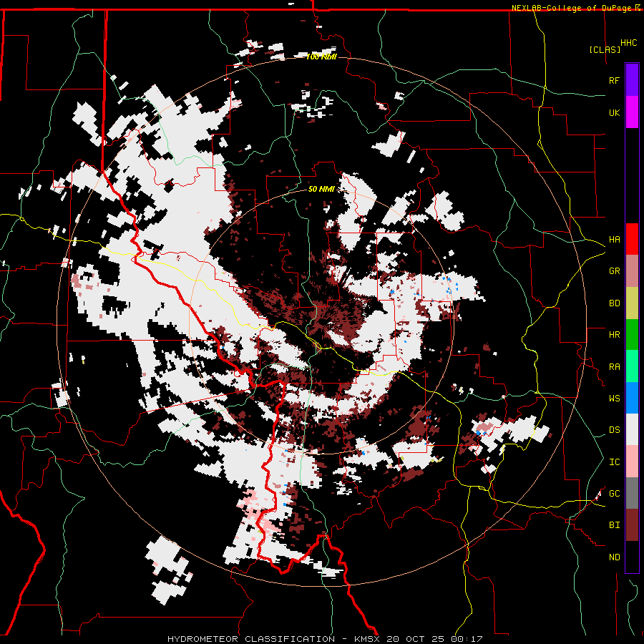
Task: Click the HR legend label
Action: [614, 335]
